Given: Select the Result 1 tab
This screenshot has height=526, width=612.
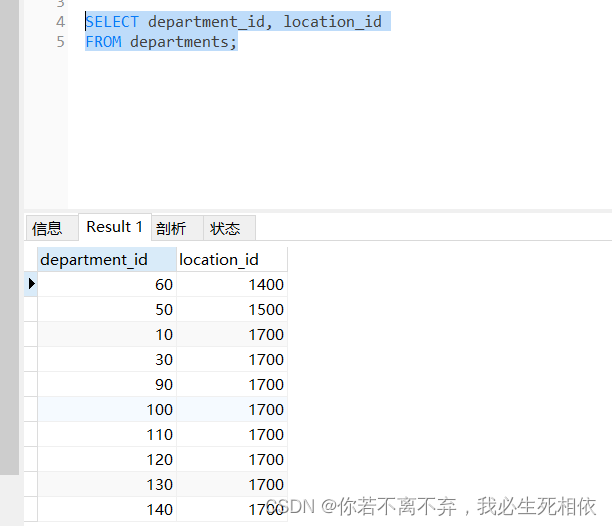Looking at the screenshot, I should (115, 227).
